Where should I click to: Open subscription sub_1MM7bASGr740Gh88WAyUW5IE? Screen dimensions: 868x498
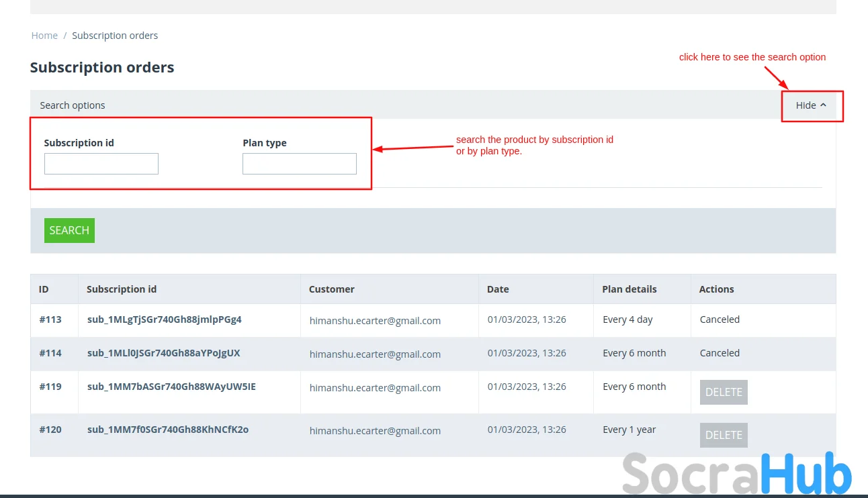click(171, 387)
